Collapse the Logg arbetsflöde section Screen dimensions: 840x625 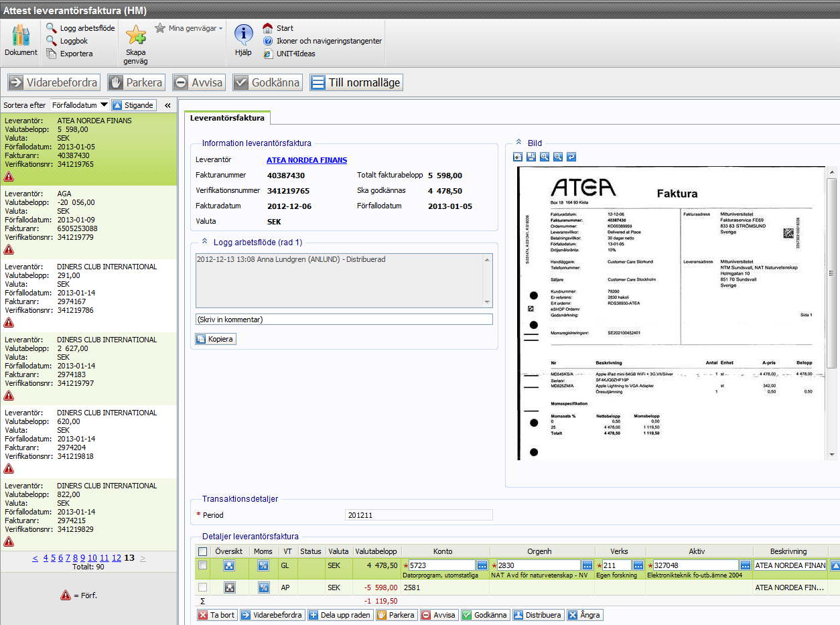[204, 242]
